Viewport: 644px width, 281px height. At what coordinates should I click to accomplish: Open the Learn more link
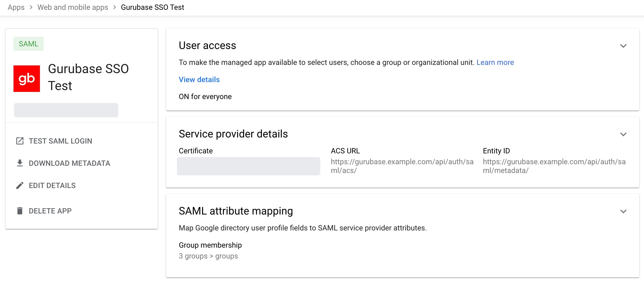tap(495, 63)
